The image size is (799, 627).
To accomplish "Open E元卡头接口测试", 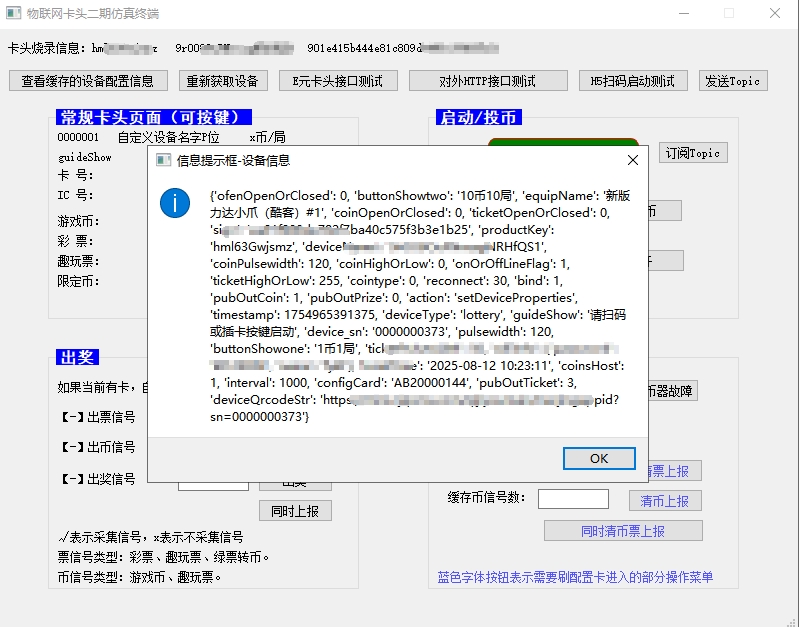I will click(x=338, y=81).
